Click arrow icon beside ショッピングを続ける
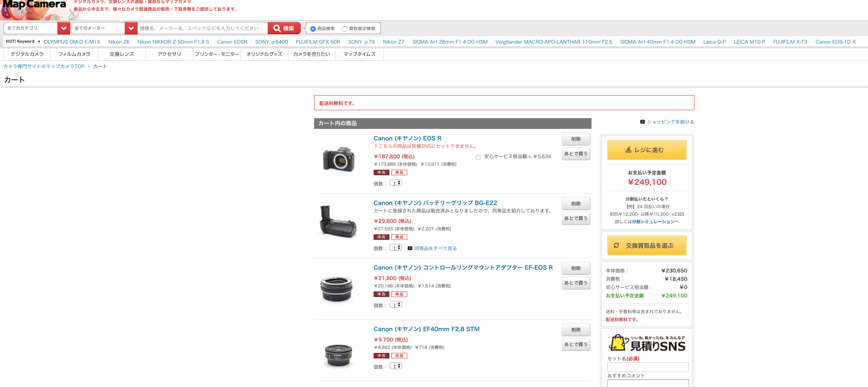868x387 pixels. point(643,122)
